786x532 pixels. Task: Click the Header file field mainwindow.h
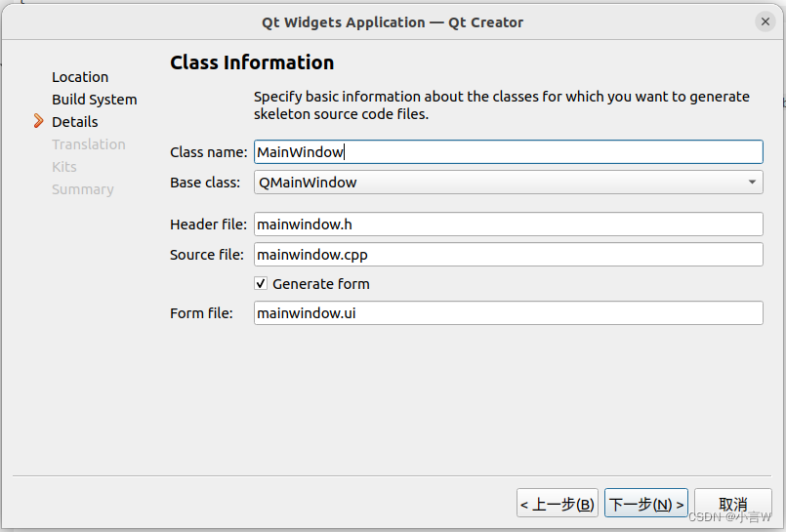tap(509, 224)
